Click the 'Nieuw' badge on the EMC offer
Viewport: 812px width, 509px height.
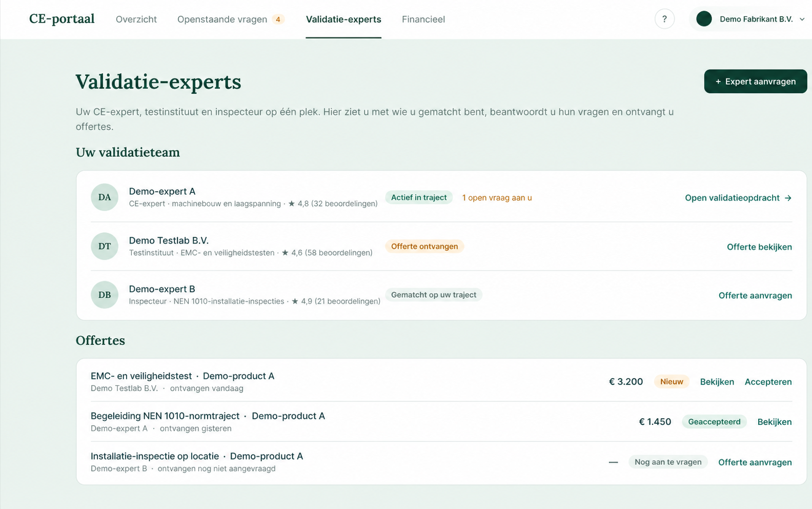coord(672,381)
